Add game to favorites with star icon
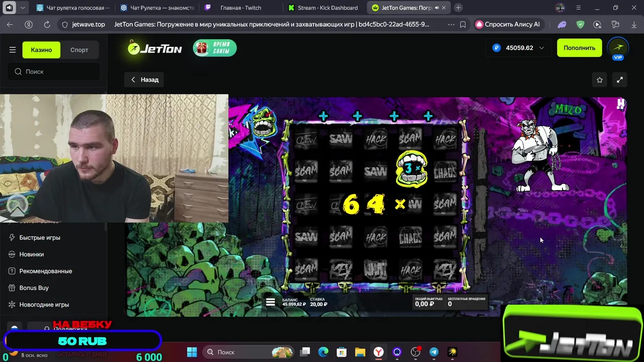Screen dimensions: 644x362 (x=600, y=79)
